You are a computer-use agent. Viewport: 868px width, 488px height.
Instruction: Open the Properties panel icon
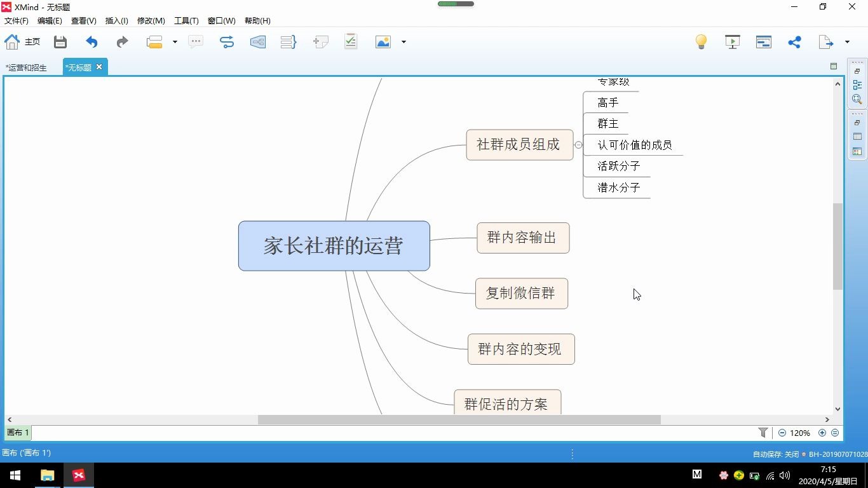point(857,137)
